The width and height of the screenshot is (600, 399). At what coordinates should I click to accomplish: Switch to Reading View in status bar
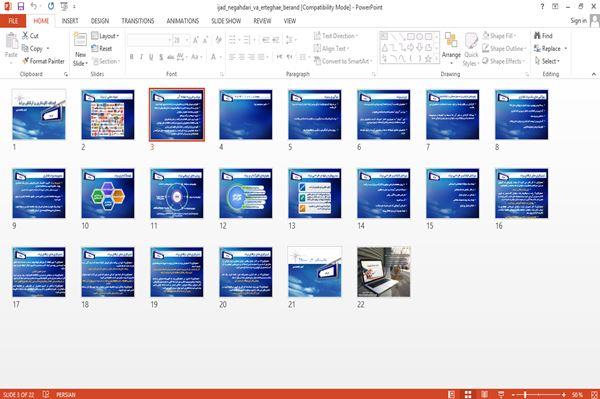pos(484,394)
